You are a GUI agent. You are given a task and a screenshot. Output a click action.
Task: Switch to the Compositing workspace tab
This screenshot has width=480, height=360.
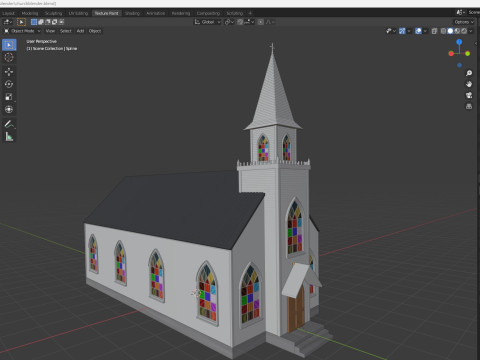[x=208, y=13]
